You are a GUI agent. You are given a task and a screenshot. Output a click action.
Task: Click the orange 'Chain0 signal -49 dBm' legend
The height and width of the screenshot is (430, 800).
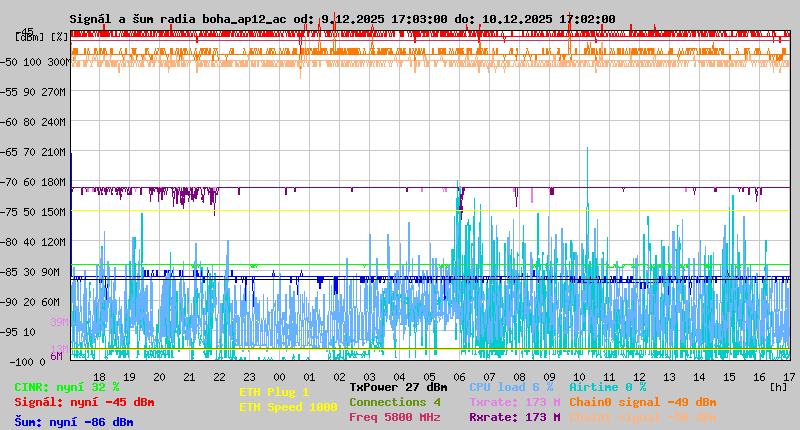(x=643, y=402)
